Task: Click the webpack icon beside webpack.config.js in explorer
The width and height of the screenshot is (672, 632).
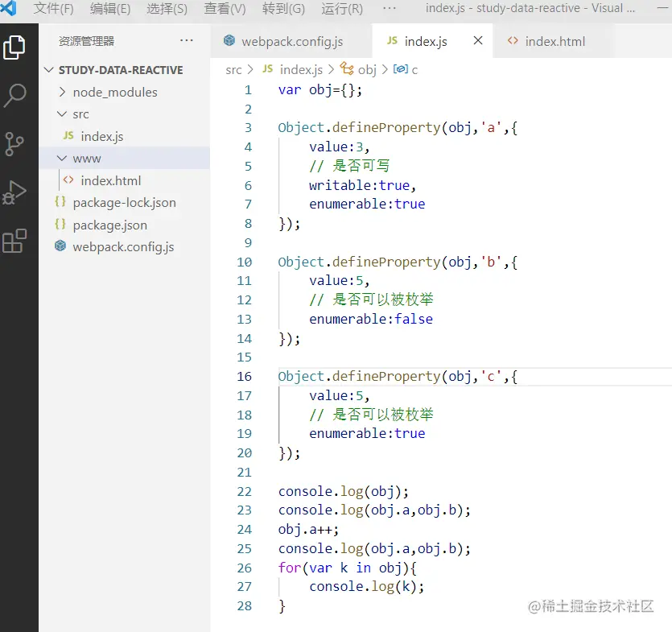Action: coord(60,246)
